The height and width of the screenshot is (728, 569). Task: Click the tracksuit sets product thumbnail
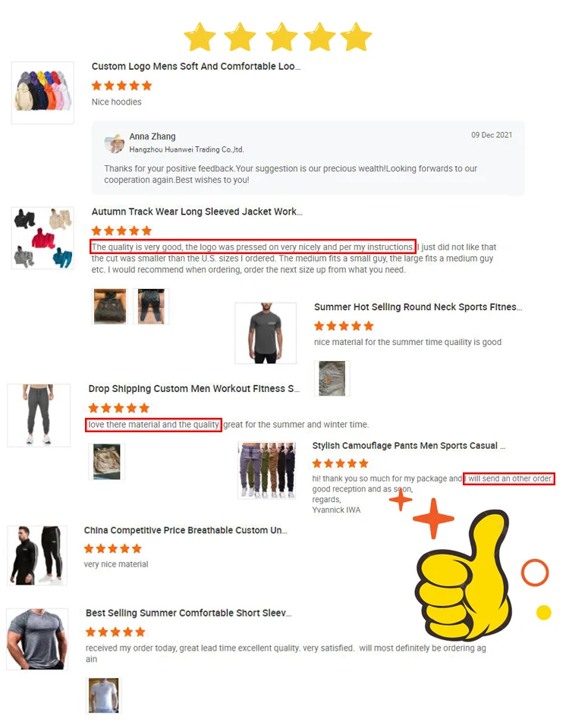[x=42, y=238]
